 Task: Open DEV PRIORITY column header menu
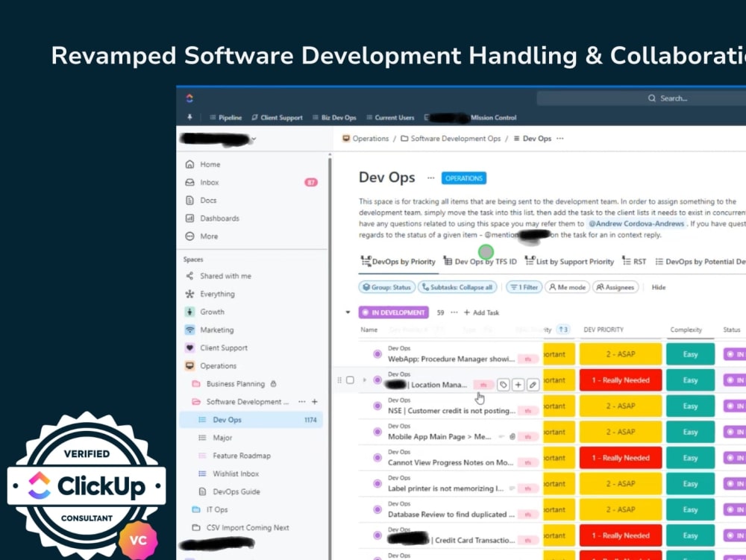coord(604,330)
